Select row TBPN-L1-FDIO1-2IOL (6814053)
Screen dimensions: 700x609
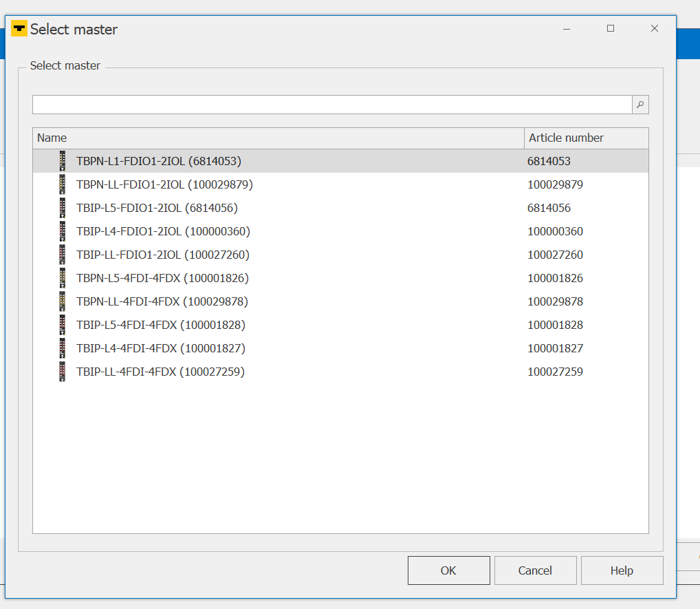[x=340, y=161]
